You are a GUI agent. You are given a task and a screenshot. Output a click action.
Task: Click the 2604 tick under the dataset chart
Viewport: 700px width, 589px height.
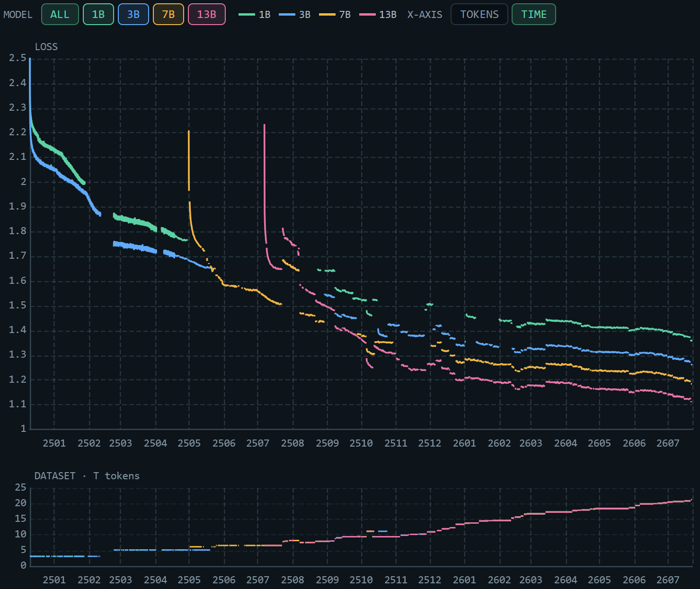566,580
